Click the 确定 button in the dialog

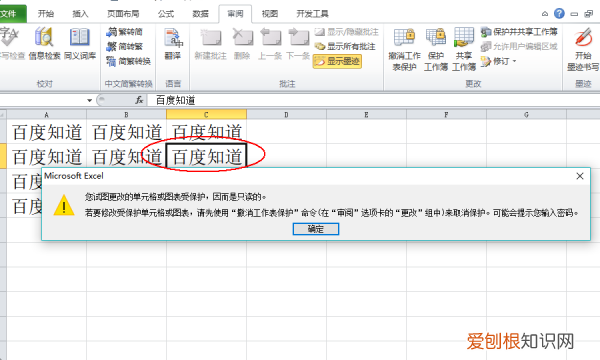(x=316, y=229)
